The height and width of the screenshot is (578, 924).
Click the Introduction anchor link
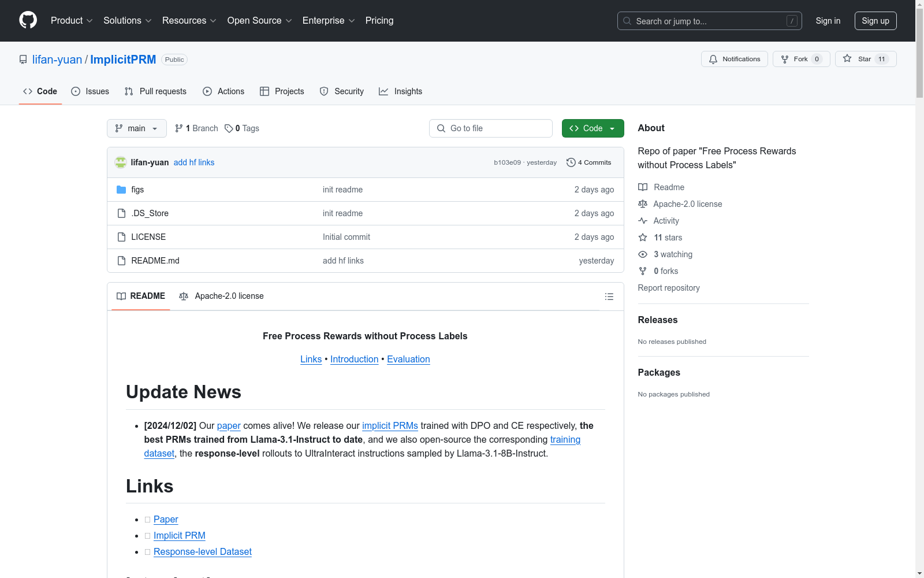click(x=355, y=360)
